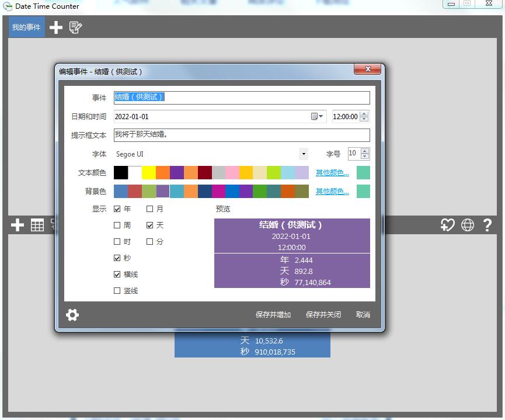
Task: Open the help question mark icon
Action: [x=487, y=225]
